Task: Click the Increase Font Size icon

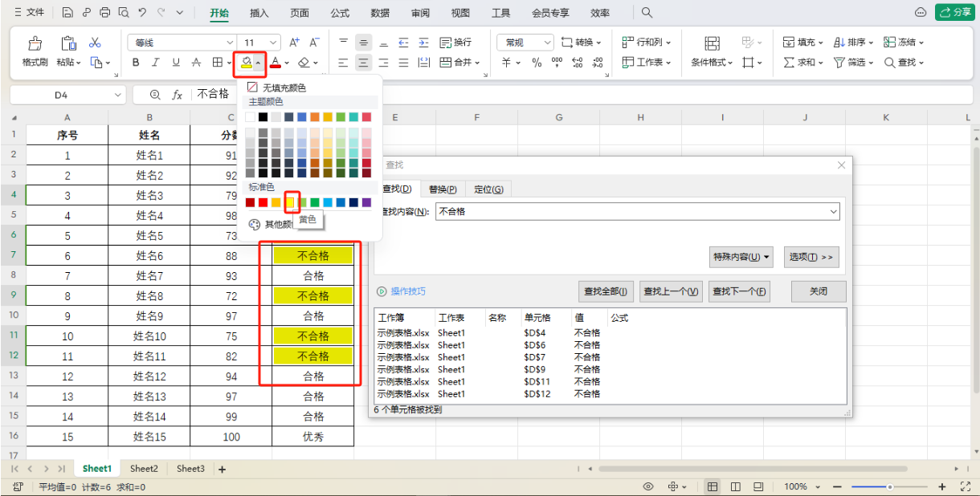Action: click(x=294, y=43)
